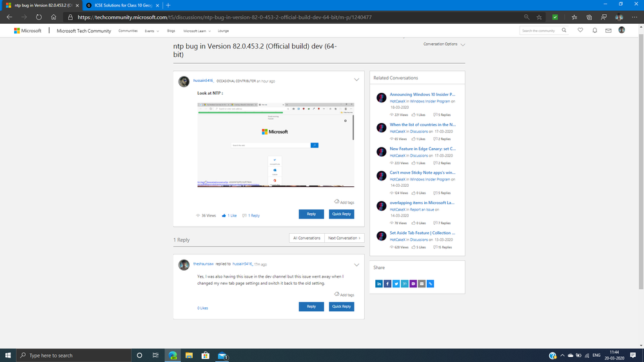Open the NTP screenshot image in post
Viewport: 644px width, 362px height.
coord(276,145)
